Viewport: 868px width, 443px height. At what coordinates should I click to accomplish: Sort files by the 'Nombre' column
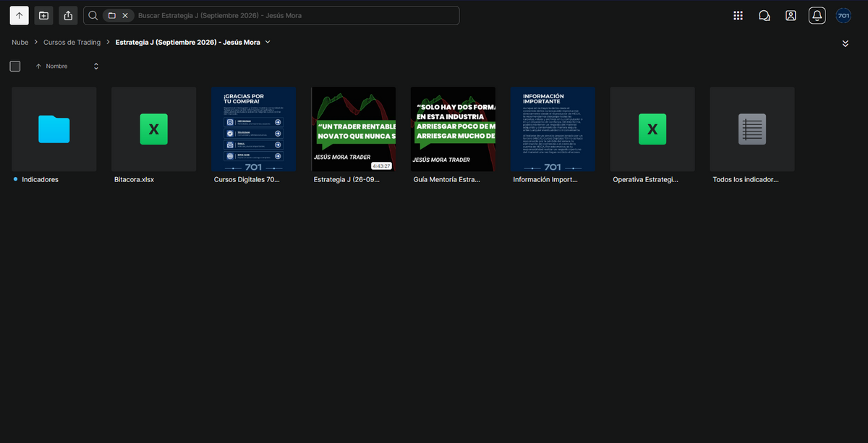tap(57, 66)
